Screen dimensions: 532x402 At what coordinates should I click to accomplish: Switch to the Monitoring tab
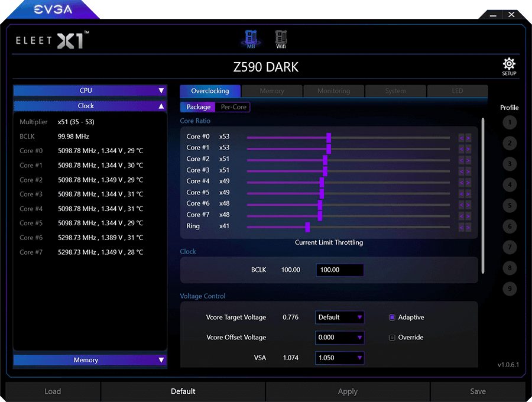[333, 91]
